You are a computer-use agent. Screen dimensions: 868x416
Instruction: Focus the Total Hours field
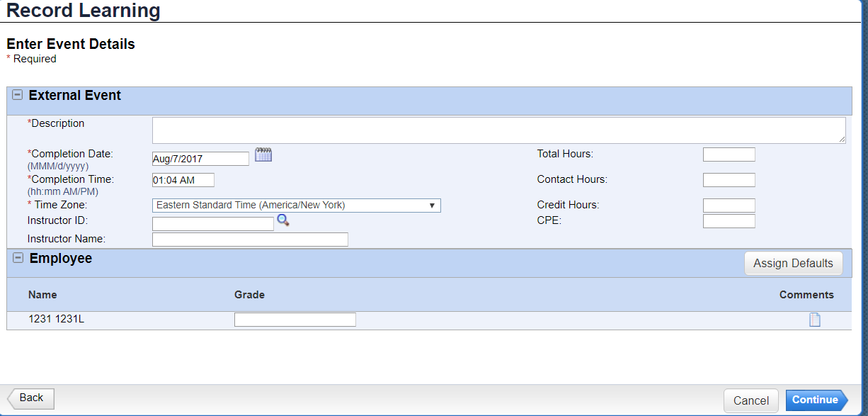coord(729,154)
